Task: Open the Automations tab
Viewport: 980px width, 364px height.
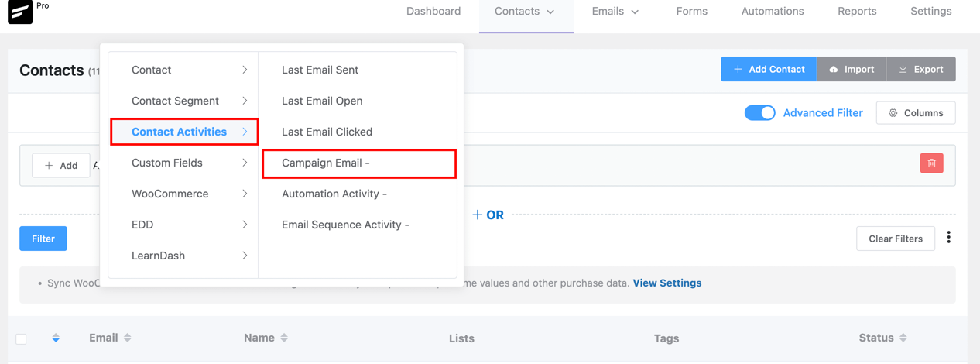Action: click(773, 12)
